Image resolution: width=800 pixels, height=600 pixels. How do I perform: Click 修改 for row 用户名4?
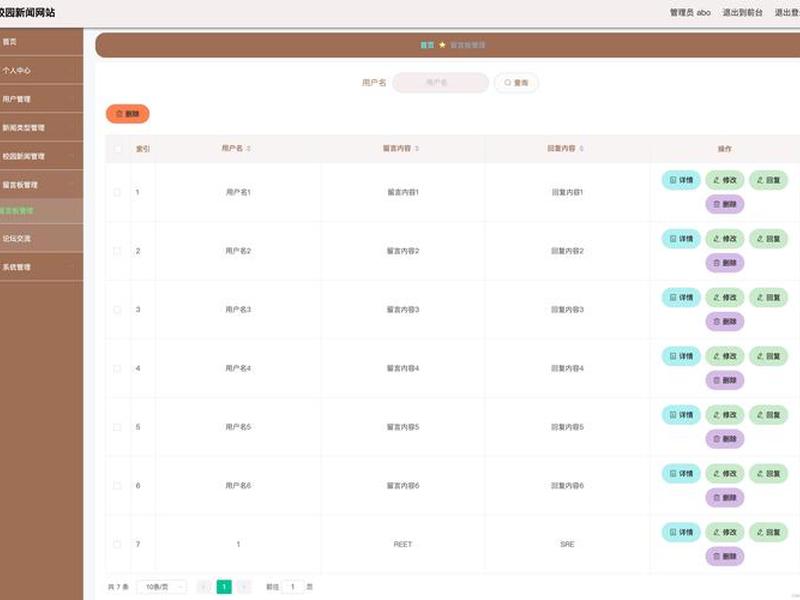point(724,356)
